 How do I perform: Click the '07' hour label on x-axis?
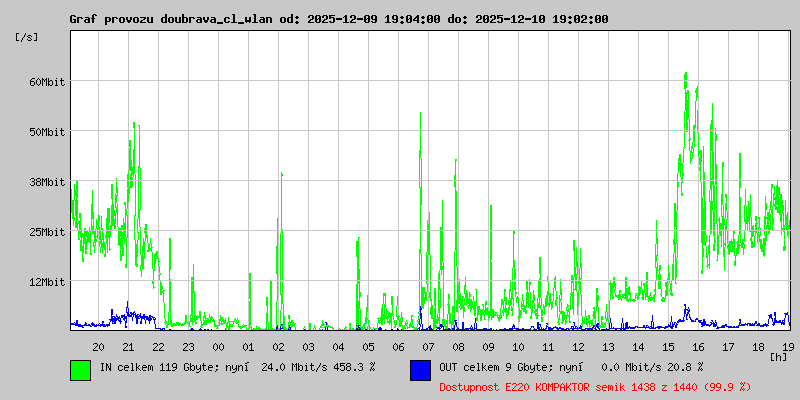428,346
